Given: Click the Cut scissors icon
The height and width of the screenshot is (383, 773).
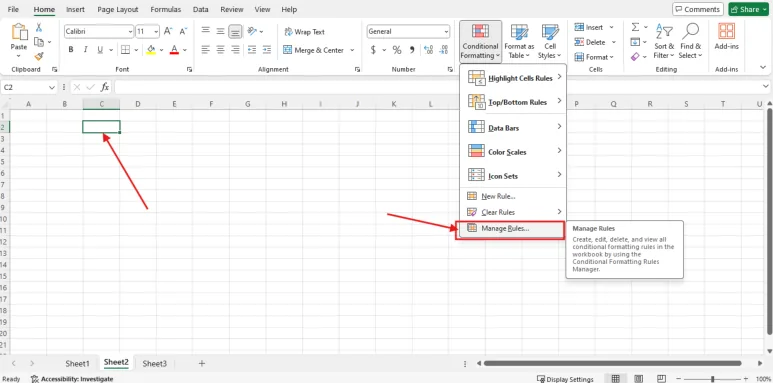Looking at the screenshot, I should 39,28.
